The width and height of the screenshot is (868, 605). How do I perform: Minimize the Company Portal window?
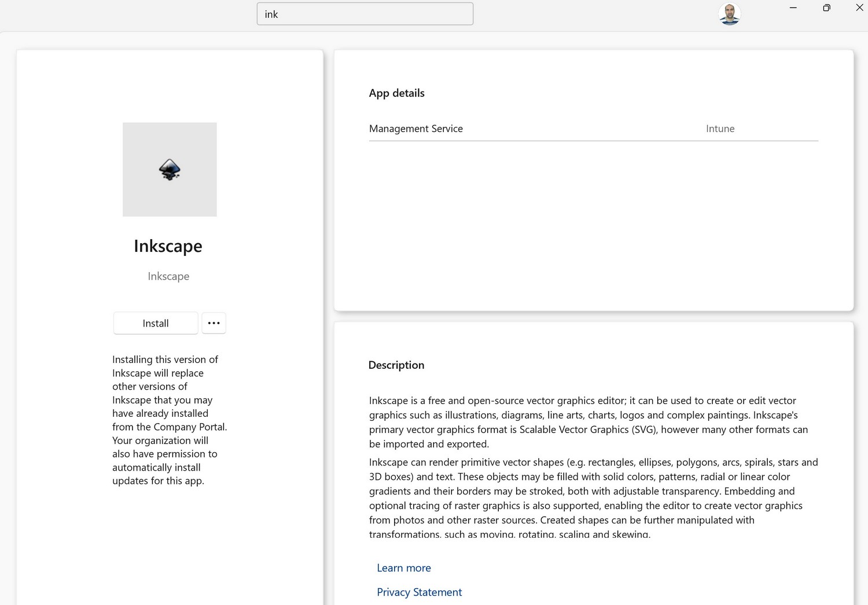(793, 8)
